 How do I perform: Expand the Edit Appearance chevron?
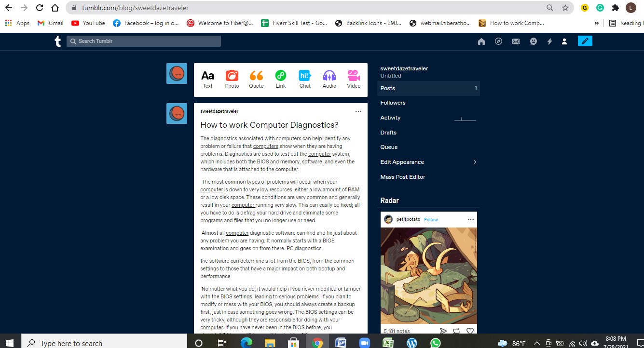[x=475, y=162]
